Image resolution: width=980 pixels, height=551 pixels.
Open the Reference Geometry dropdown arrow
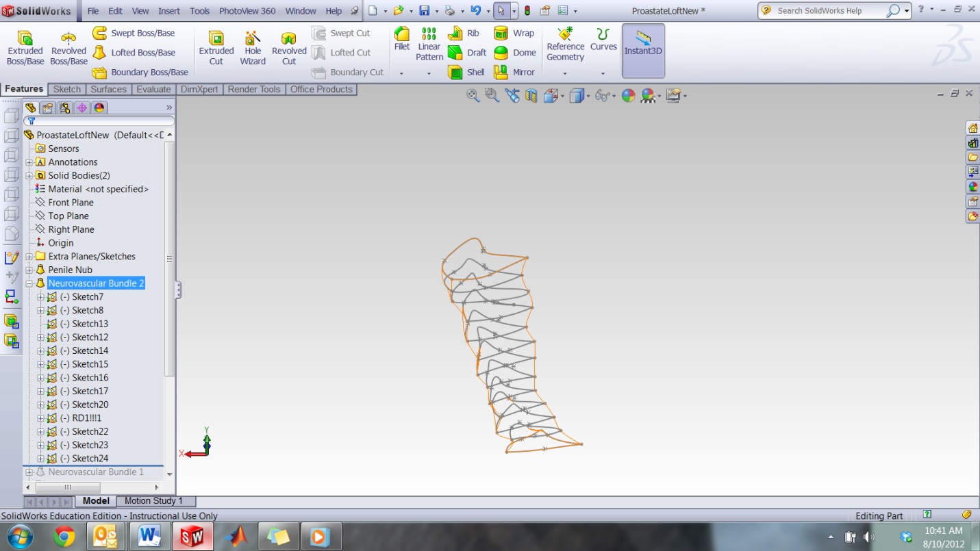click(565, 73)
